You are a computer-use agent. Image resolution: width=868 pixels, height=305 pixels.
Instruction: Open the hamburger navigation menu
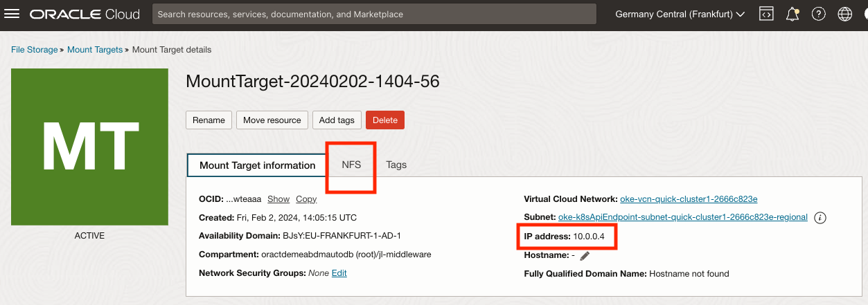click(12, 14)
